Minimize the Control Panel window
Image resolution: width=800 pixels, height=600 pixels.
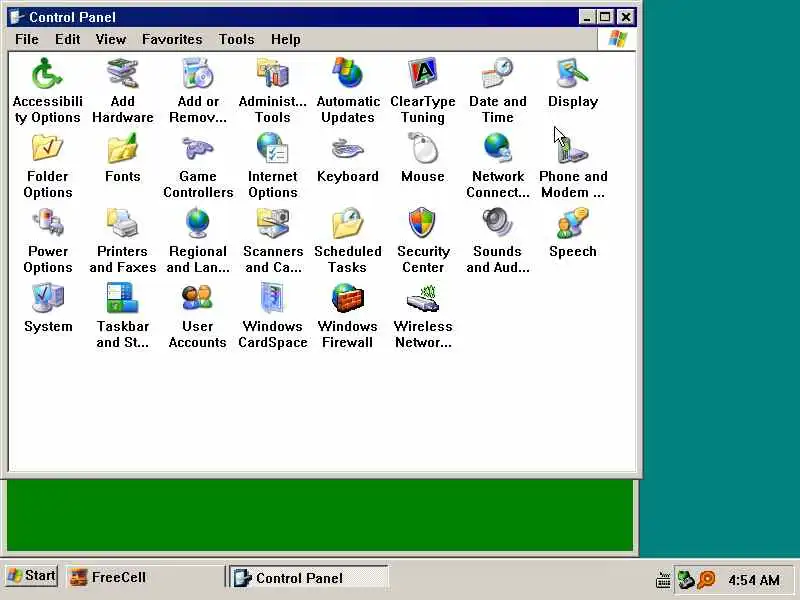587,17
